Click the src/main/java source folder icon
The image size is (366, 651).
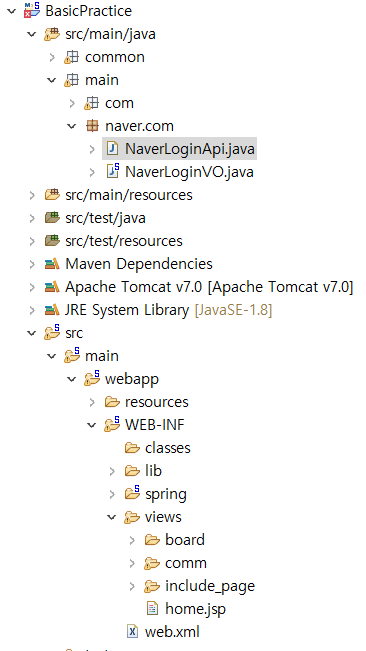pos(52,34)
